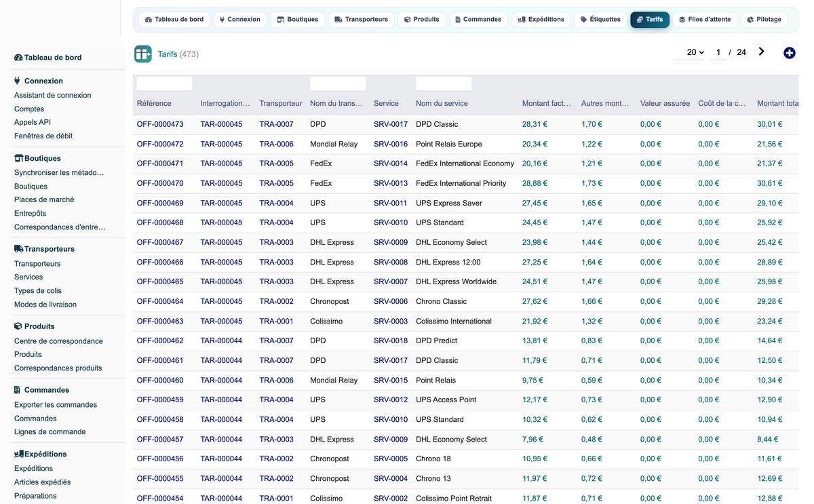
Task: Open Exporter les commandes in sidebar
Action: pyautogui.click(x=56, y=405)
